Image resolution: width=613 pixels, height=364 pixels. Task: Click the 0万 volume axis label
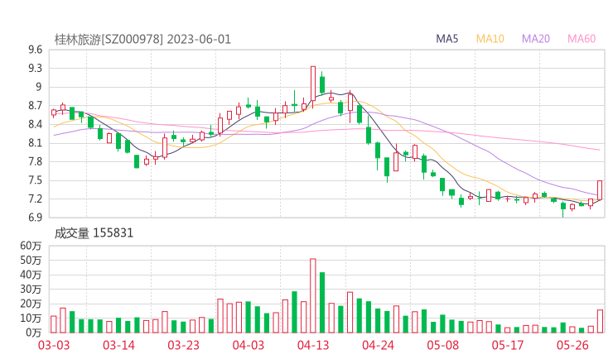[34, 333]
